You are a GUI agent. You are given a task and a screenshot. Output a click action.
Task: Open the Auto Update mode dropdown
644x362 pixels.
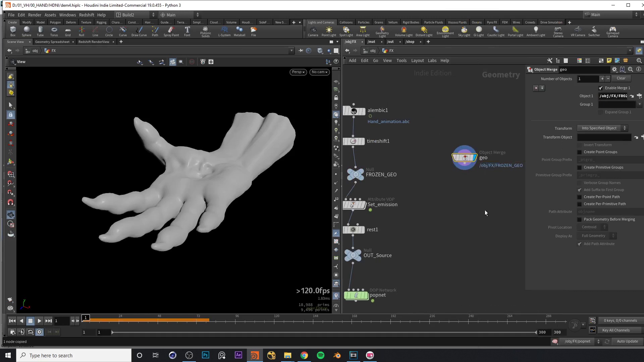pos(627,341)
